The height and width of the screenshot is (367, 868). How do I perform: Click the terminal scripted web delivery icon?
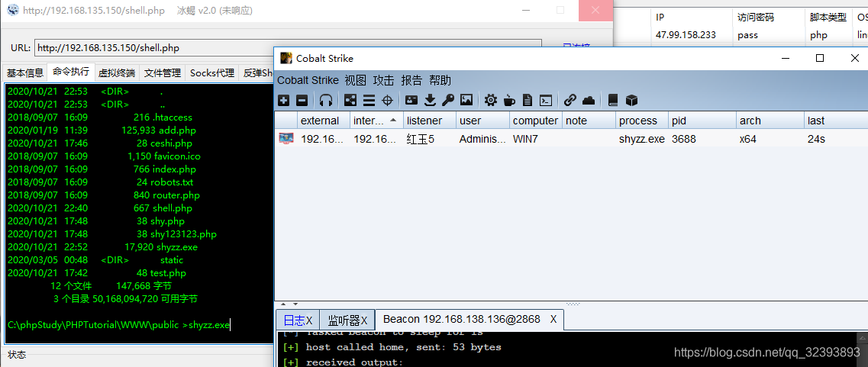(x=546, y=100)
